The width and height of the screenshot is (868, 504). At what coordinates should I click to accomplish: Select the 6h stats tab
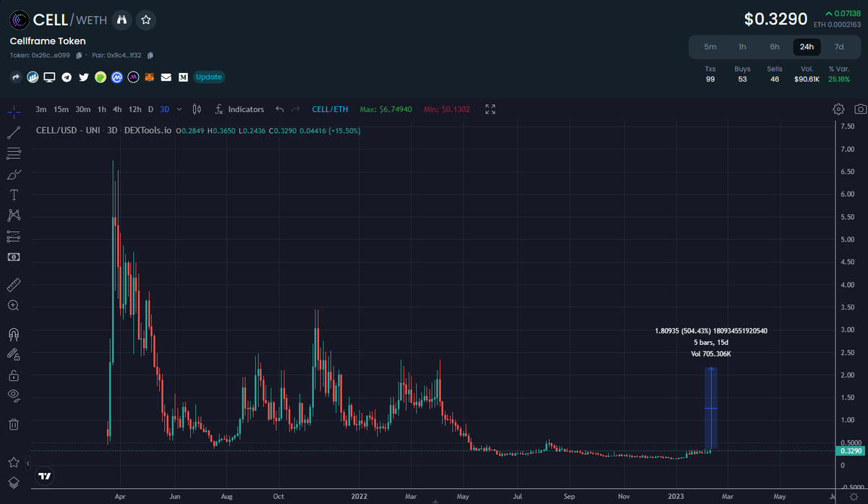(775, 47)
